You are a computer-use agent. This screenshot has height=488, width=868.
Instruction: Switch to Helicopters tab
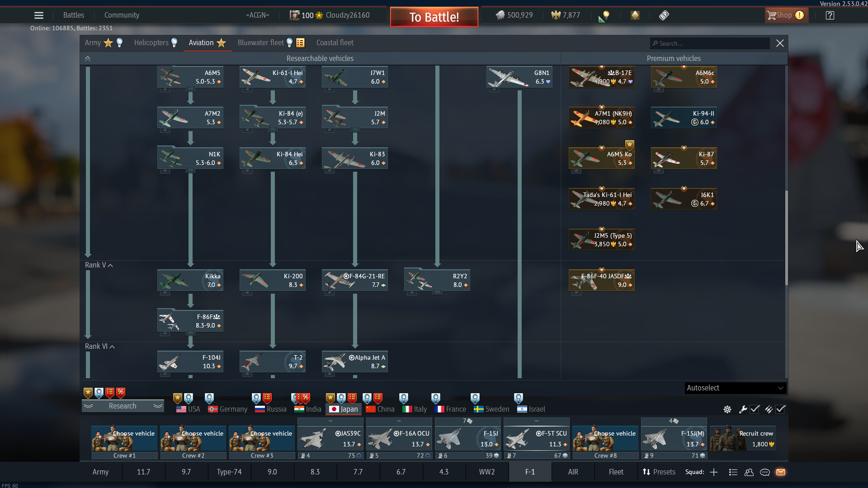(151, 43)
